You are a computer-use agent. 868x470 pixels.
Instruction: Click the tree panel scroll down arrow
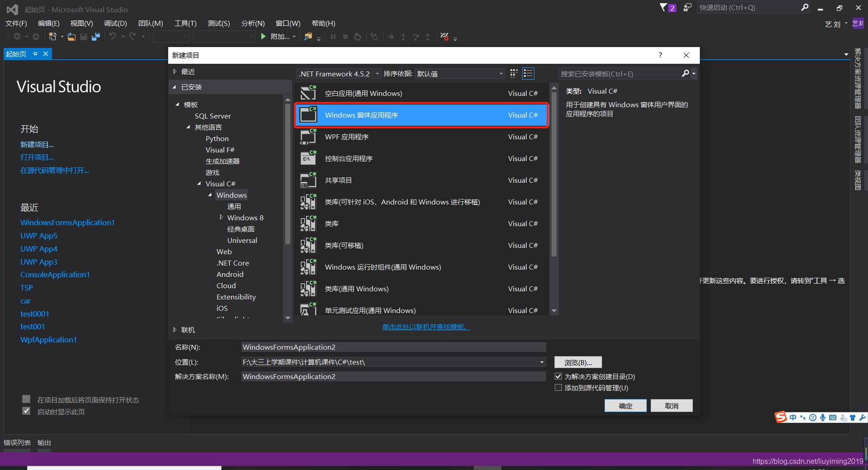[x=288, y=318]
